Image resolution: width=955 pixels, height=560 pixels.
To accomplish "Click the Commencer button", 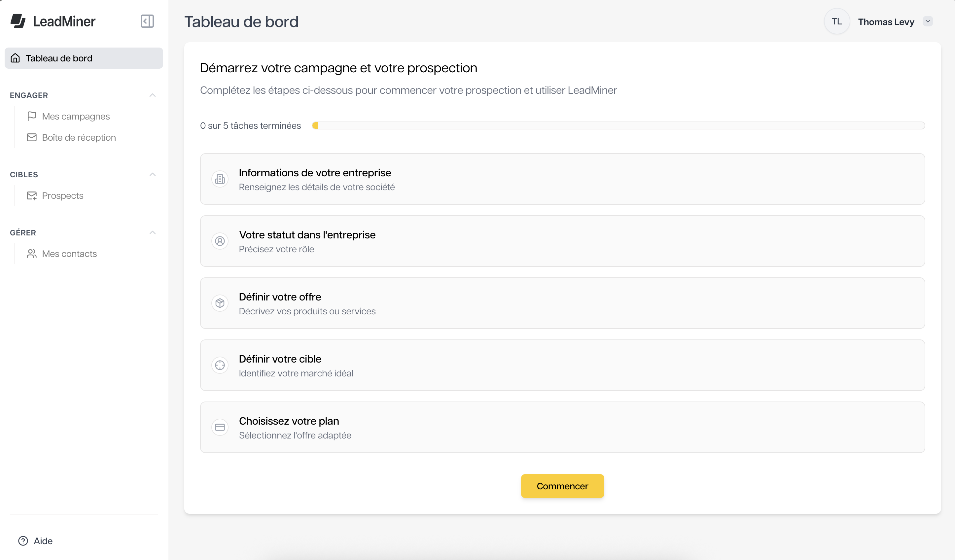I will click(x=562, y=486).
